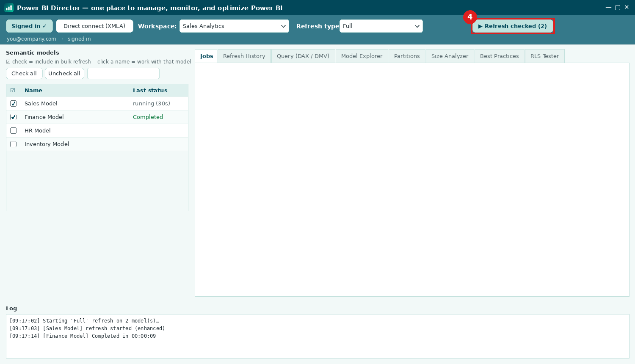Select the HR Model name
635x364 pixels.
pos(37,131)
